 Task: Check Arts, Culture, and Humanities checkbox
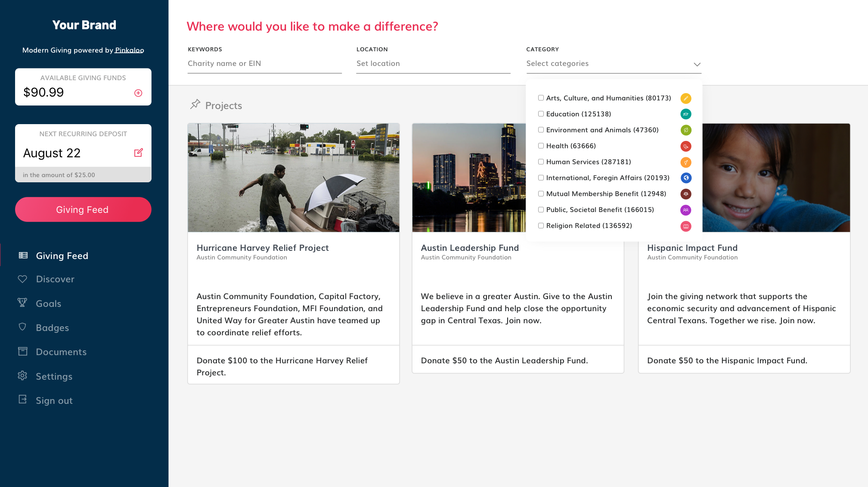pyautogui.click(x=541, y=98)
